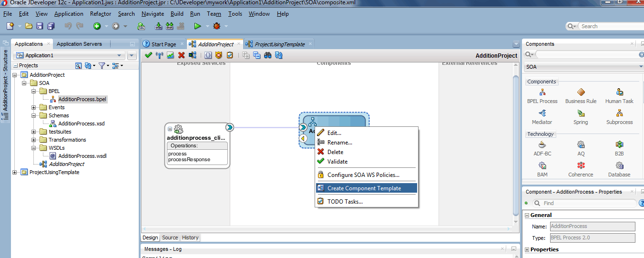Collapse the BPEL folder node

pos(34,91)
